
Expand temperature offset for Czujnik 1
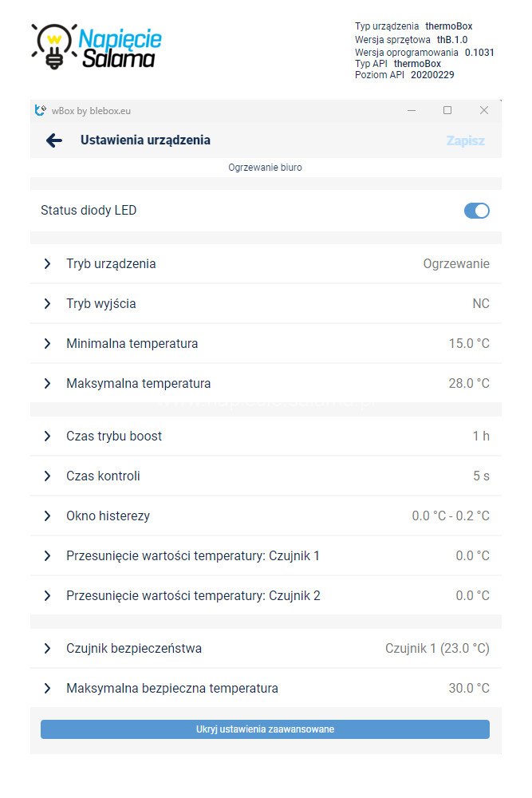[x=266, y=555]
